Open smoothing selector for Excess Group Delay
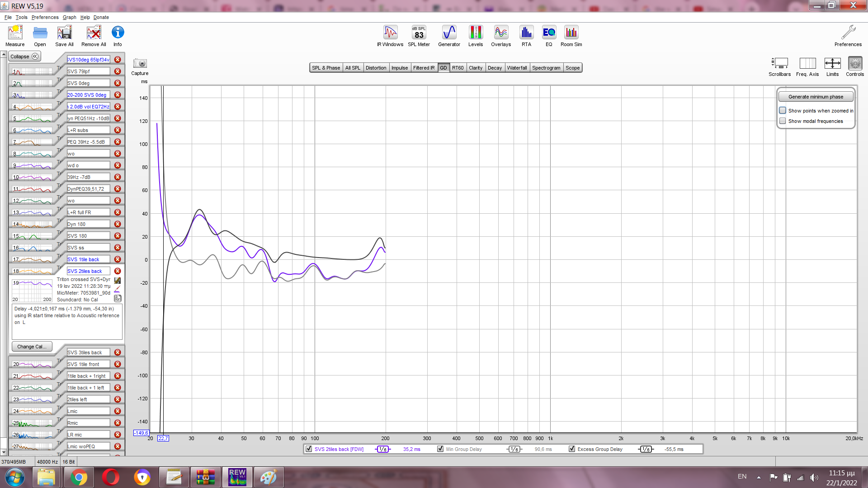868x488 pixels. pos(646,449)
